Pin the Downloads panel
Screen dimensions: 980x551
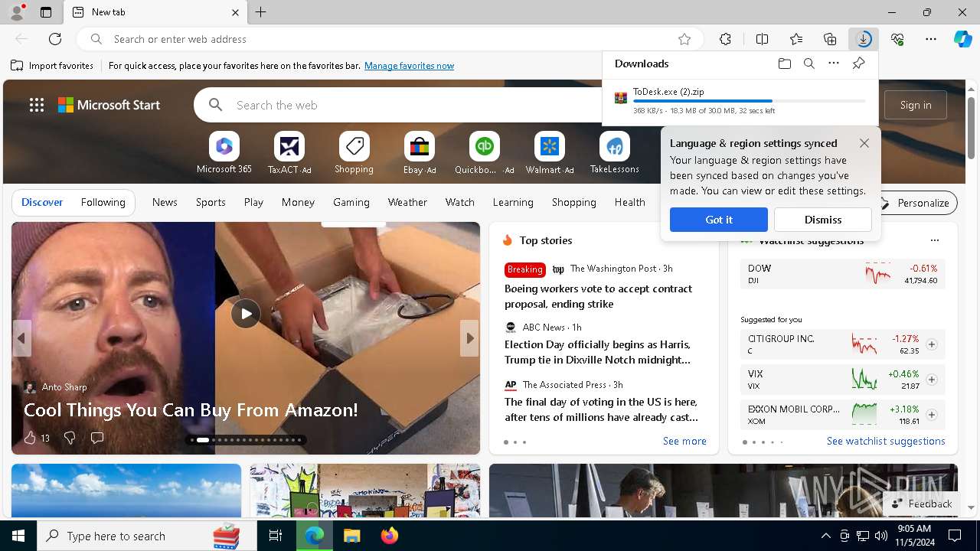pyautogui.click(x=858, y=64)
